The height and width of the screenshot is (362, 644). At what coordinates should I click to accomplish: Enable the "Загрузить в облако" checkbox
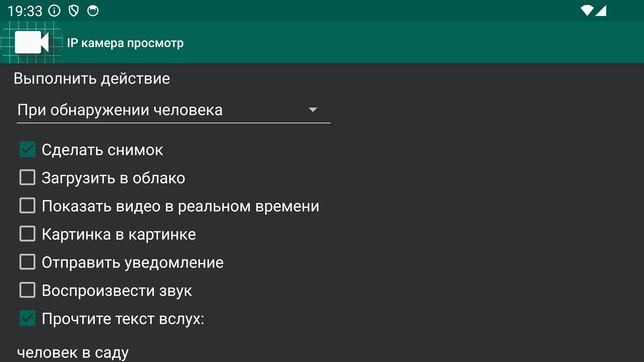tap(27, 177)
